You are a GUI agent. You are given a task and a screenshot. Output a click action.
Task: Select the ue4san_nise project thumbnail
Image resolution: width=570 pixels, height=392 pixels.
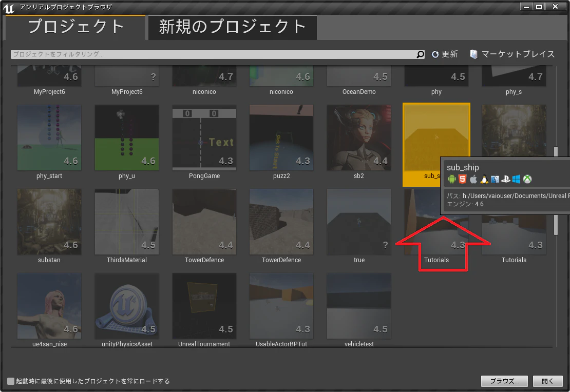(49, 306)
